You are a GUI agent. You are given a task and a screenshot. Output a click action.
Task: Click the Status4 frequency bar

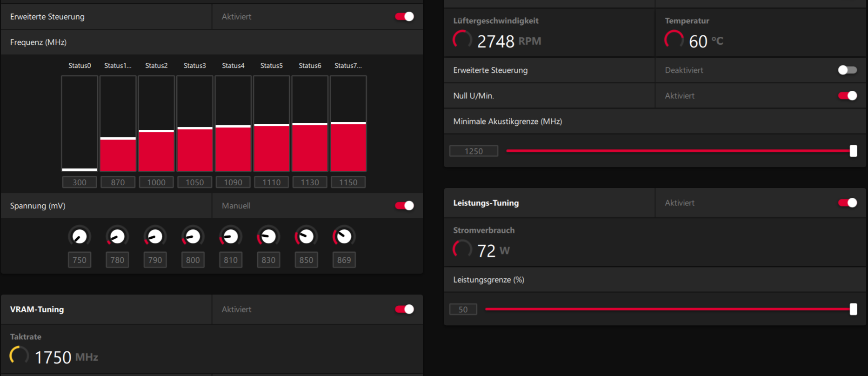click(233, 124)
